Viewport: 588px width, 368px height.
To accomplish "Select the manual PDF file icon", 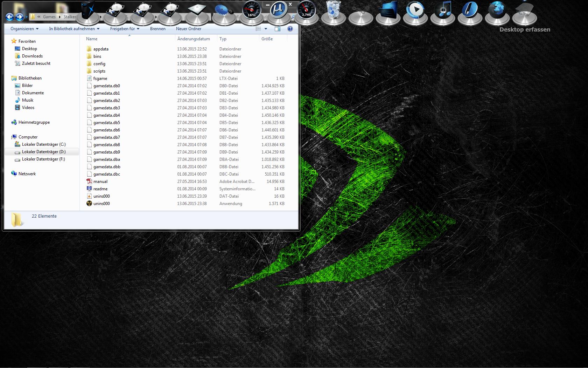I will coord(89,182).
